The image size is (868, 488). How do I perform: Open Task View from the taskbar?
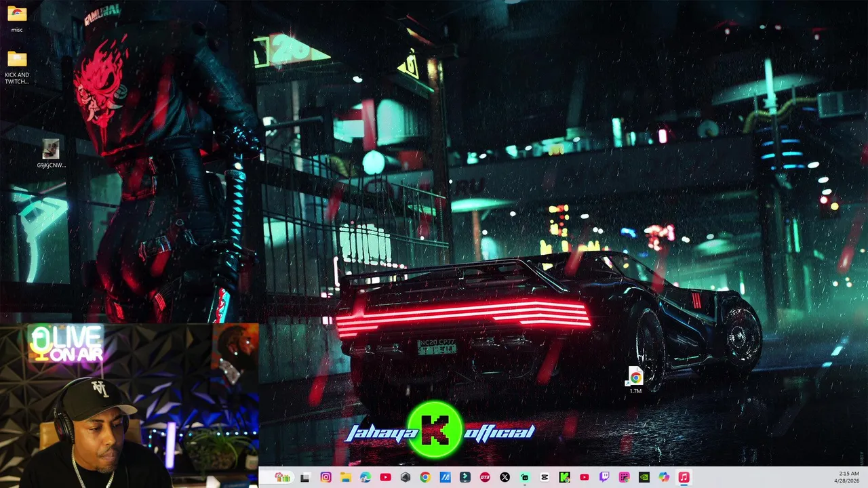point(305,477)
